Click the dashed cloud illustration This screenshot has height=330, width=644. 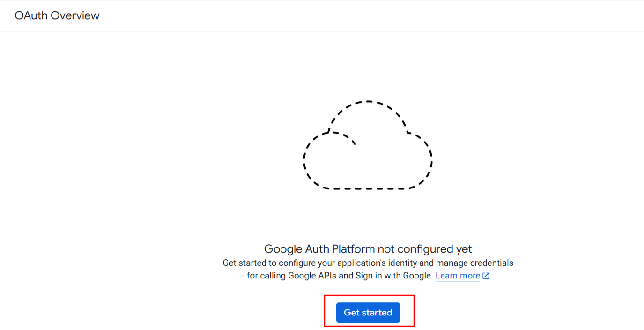(x=368, y=145)
